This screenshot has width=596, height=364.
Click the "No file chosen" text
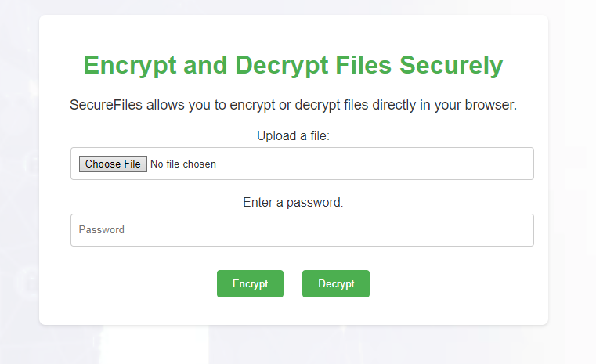(183, 164)
